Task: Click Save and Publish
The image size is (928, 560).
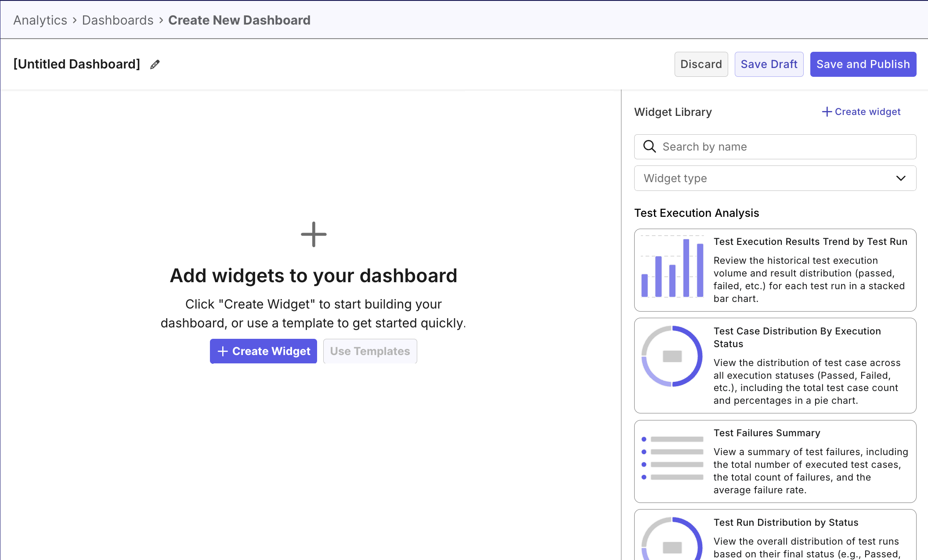Action: click(x=863, y=64)
